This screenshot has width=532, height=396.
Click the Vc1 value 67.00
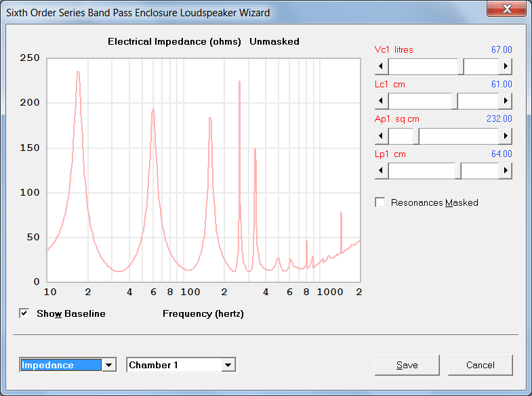pyautogui.click(x=502, y=50)
